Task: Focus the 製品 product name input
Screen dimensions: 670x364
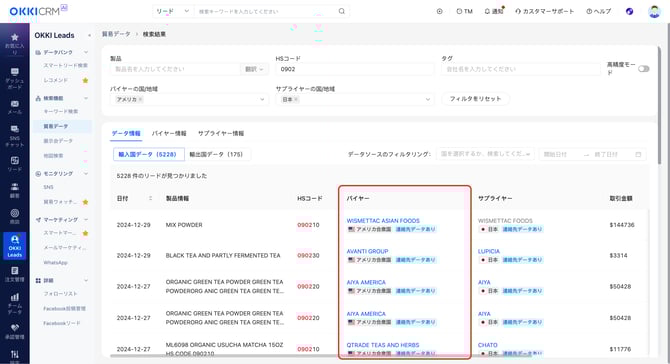Action: pyautogui.click(x=175, y=69)
